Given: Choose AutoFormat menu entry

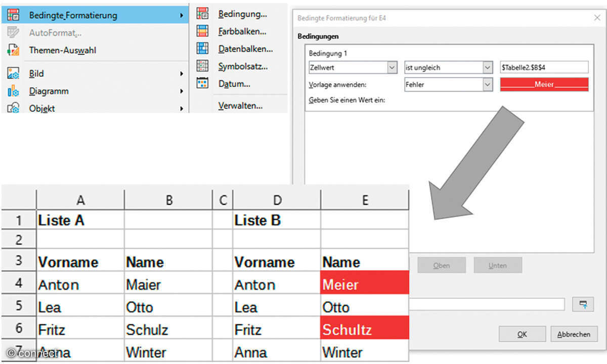Looking at the screenshot, I should coord(95,33).
